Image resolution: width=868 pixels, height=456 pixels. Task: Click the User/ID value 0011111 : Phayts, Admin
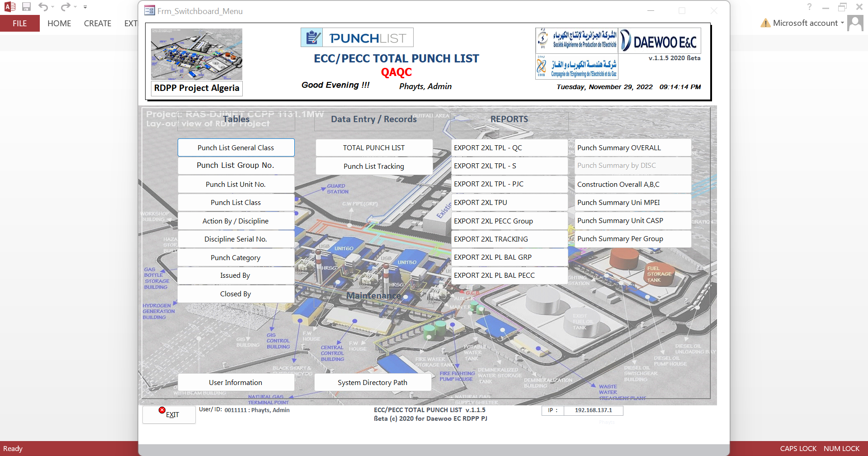[x=257, y=410]
